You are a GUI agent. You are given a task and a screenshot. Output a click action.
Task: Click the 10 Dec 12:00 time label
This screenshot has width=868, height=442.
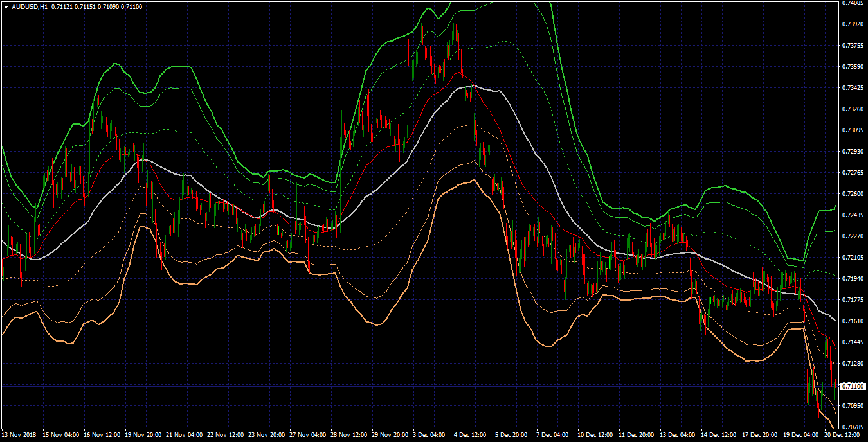[x=595, y=435]
